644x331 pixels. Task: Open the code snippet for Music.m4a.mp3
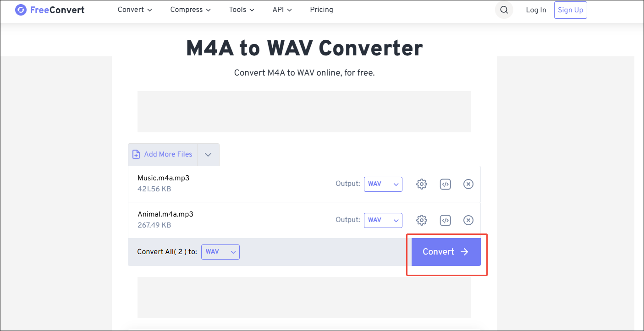coord(445,184)
